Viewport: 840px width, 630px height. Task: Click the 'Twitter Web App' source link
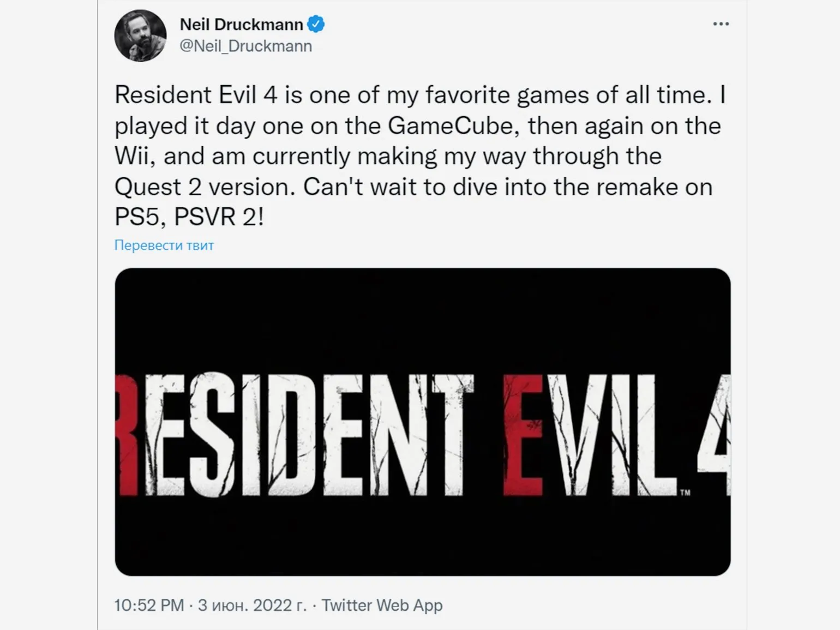coord(382,605)
